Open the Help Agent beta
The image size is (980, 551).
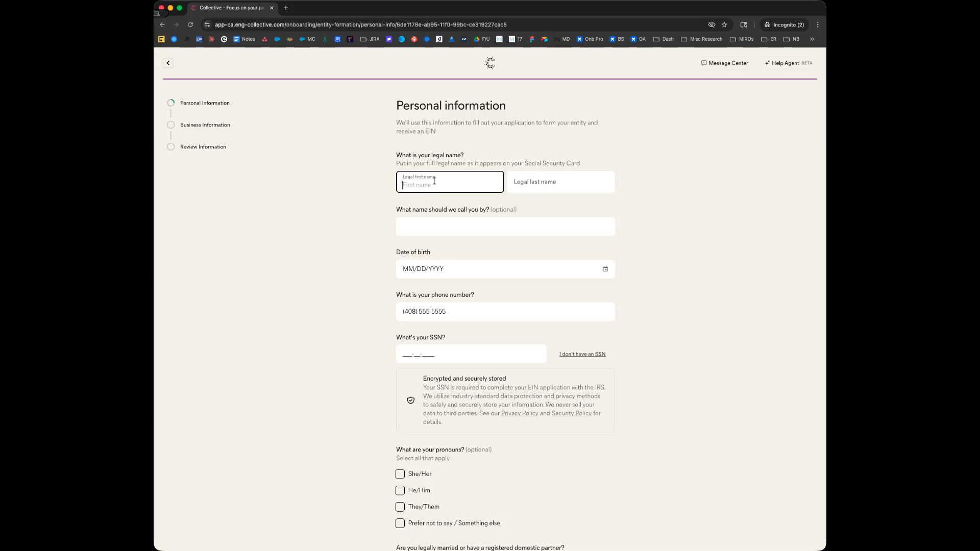pos(788,63)
